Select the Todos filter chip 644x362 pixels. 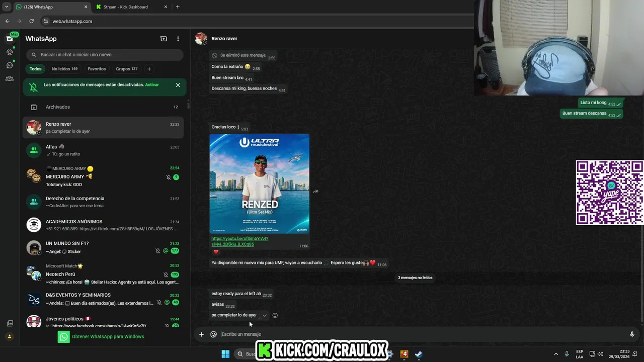(x=35, y=69)
